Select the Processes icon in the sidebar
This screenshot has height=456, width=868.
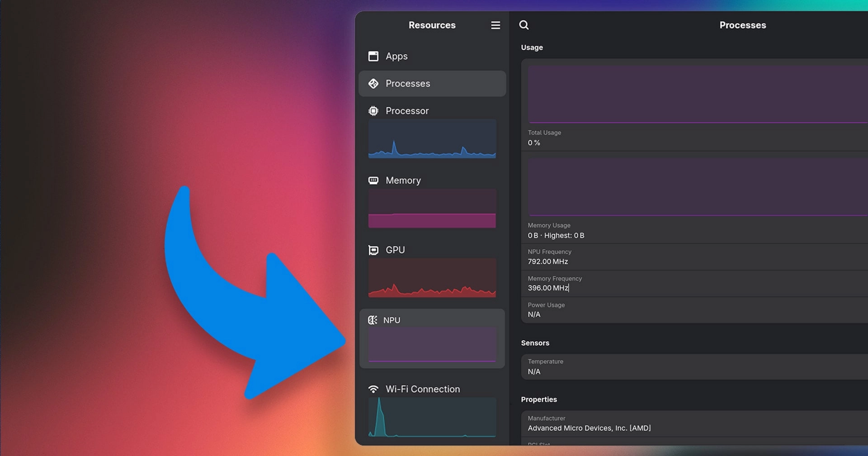(373, 83)
